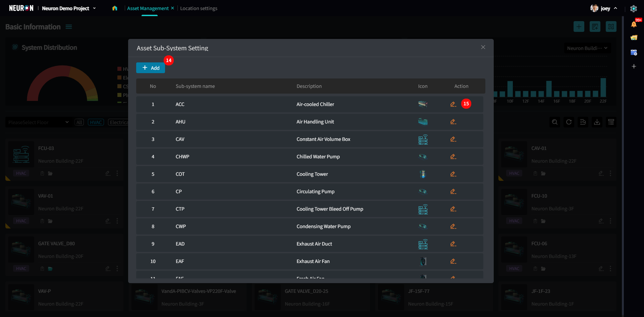
Task: Click the plus icon in right sidebar
Action: (634, 66)
